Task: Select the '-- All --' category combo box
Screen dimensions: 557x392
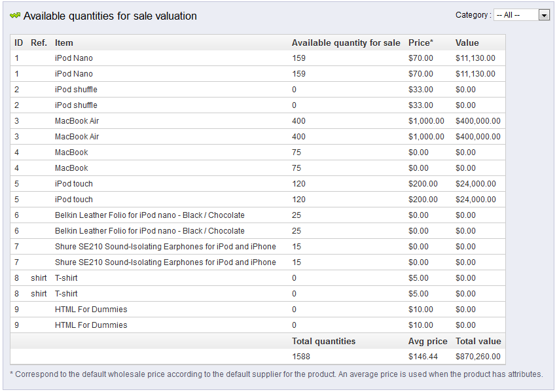Action: point(522,15)
